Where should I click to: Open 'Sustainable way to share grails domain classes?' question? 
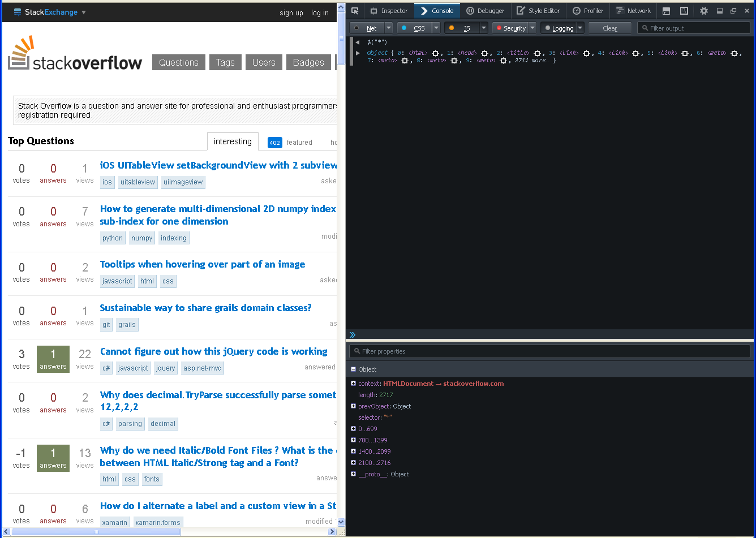click(x=206, y=308)
